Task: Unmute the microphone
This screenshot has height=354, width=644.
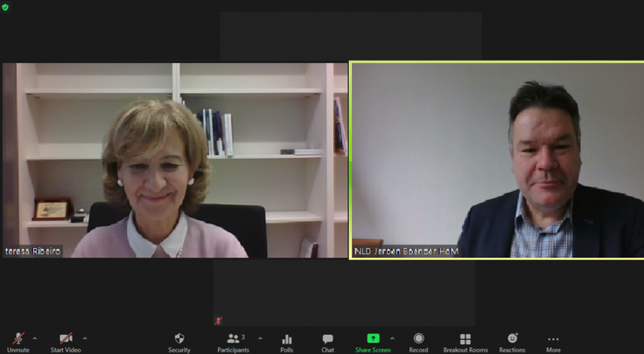Action: [17, 340]
